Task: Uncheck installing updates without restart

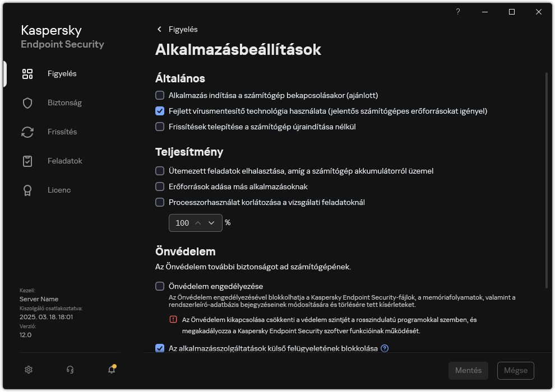Action: tap(160, 127)
